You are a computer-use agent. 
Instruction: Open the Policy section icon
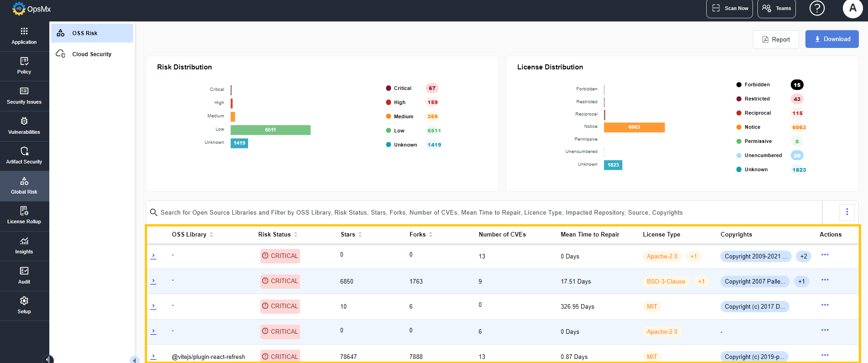24,61
